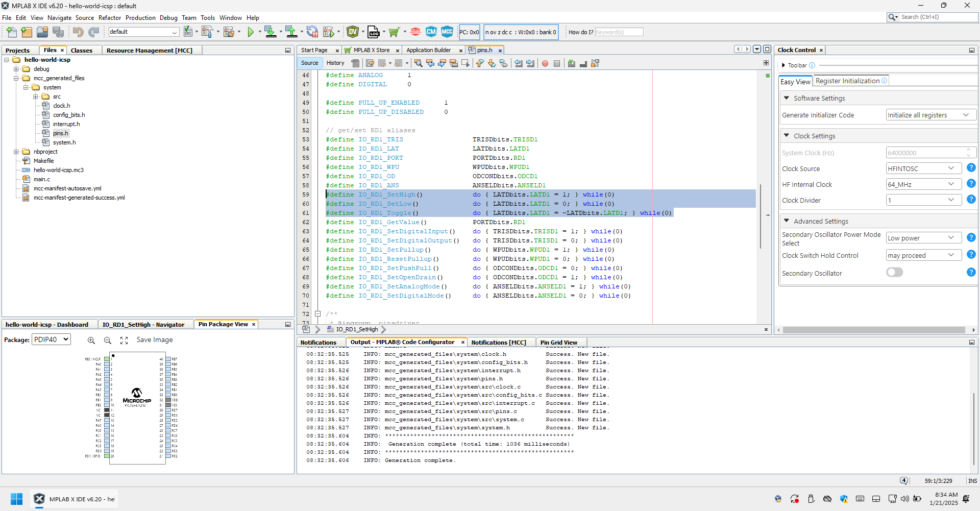Open the CM Content Manager icon
Viewport: 980px width, 511px height.
[431, 32]
